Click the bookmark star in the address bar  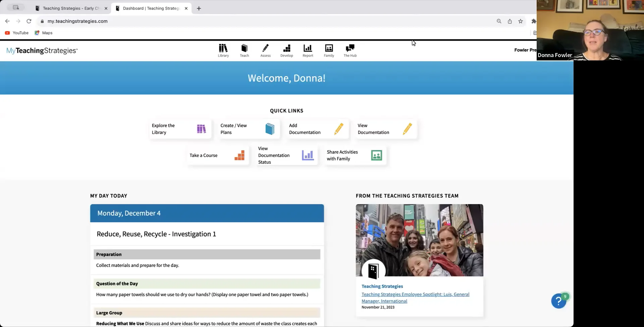point(520,21)
